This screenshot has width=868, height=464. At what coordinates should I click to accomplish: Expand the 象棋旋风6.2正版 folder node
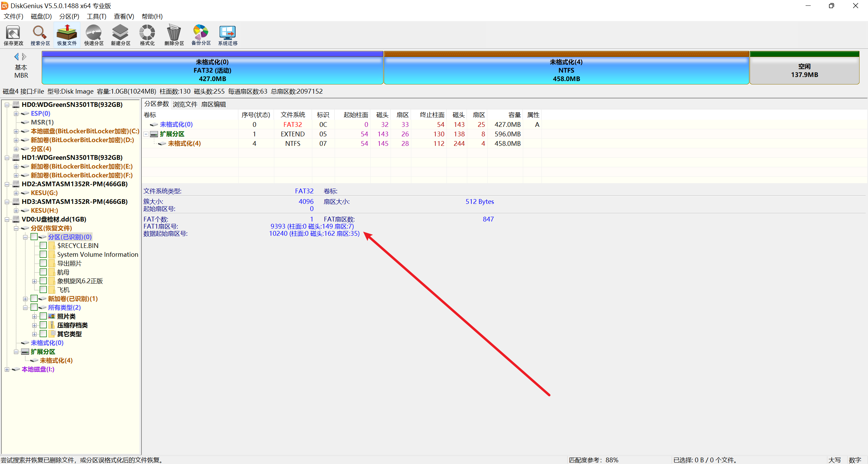(34, 281)
